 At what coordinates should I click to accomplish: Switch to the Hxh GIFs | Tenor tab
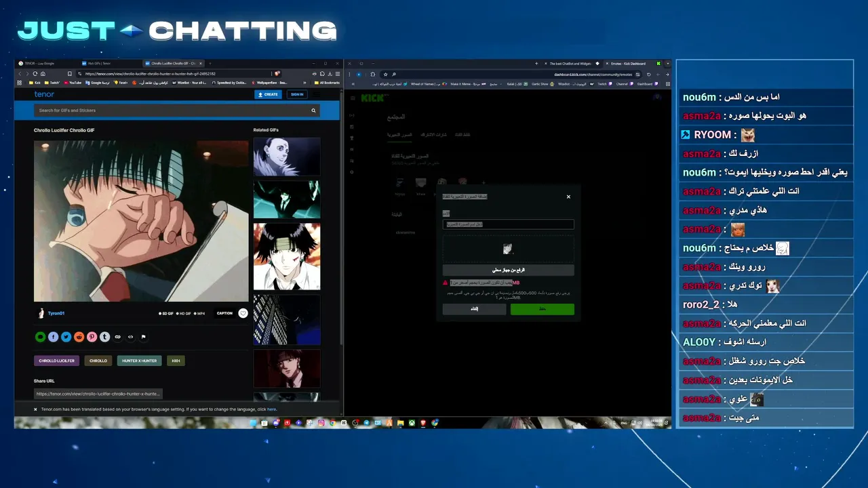(x=111, y=63)
